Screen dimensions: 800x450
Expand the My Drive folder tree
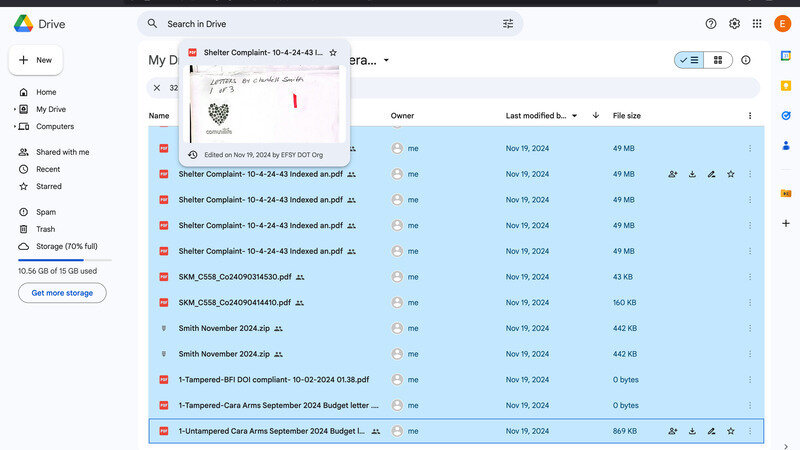pos(14,109)
